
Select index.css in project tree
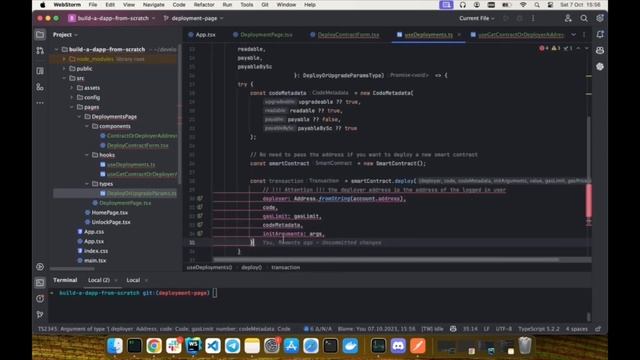click(x=96, y=251)
